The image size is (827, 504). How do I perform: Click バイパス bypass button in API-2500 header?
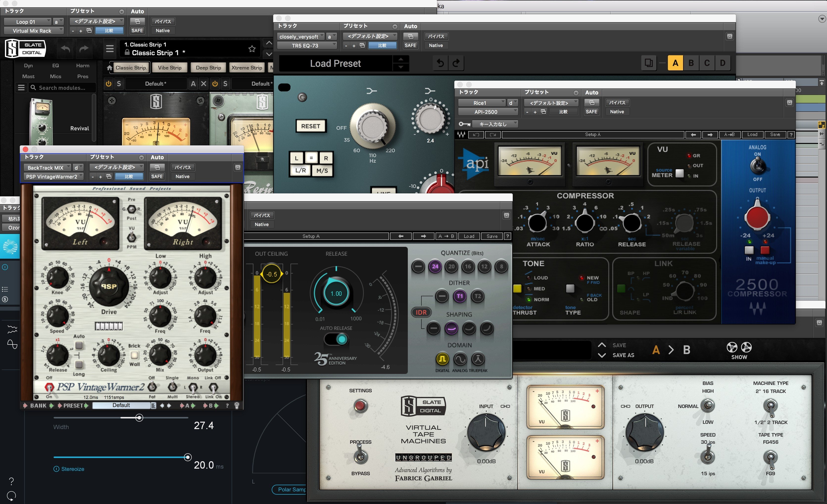click(617, 103)
